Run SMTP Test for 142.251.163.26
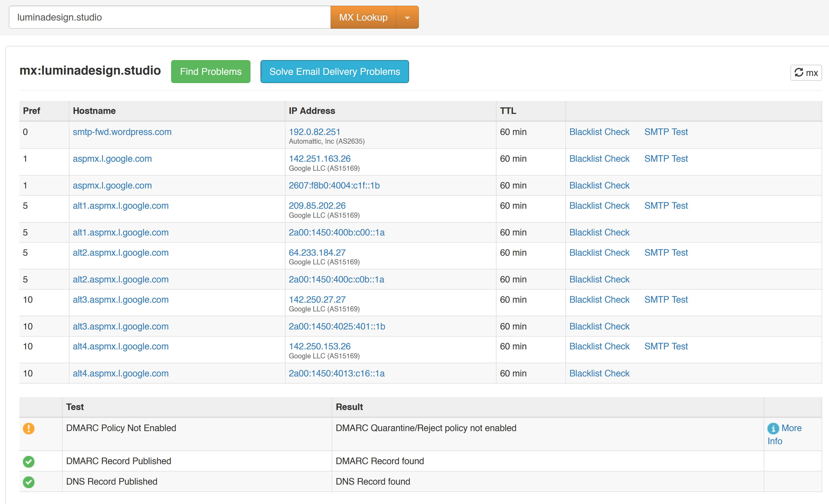 tap(666, 159)
